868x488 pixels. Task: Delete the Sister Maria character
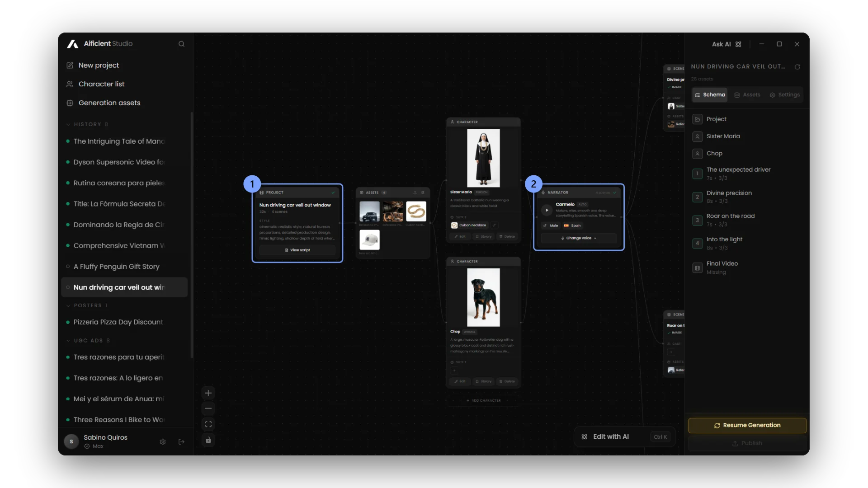(507, 236)
